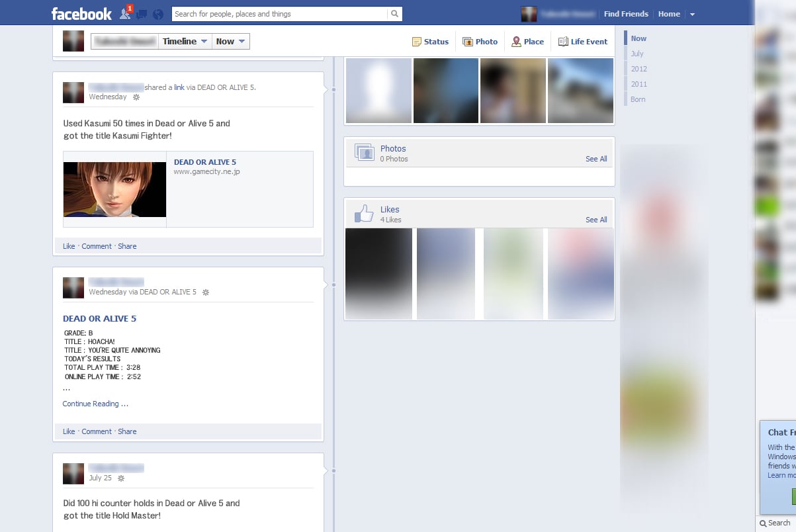Click the search magnifier button
The height and width of the screenshot is (532, 796).
394,14
